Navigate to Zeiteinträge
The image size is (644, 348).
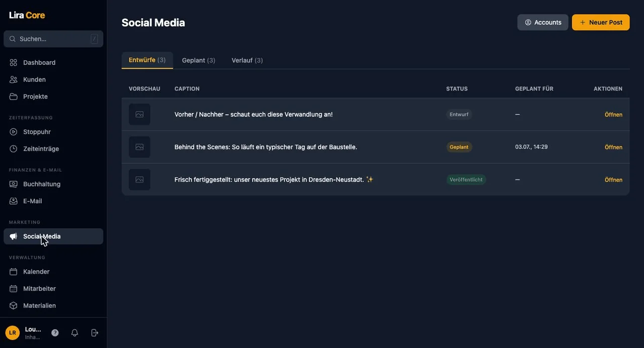click(53, 149)
